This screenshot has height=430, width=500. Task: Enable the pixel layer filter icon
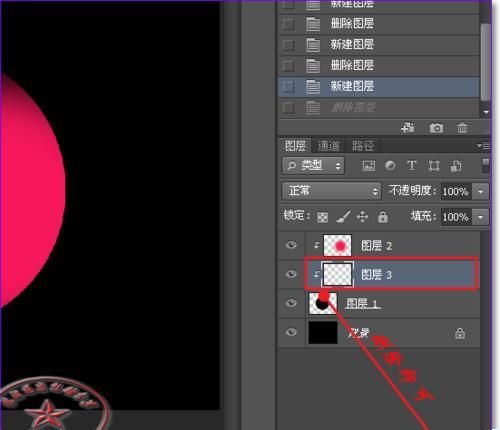(369, 166)
